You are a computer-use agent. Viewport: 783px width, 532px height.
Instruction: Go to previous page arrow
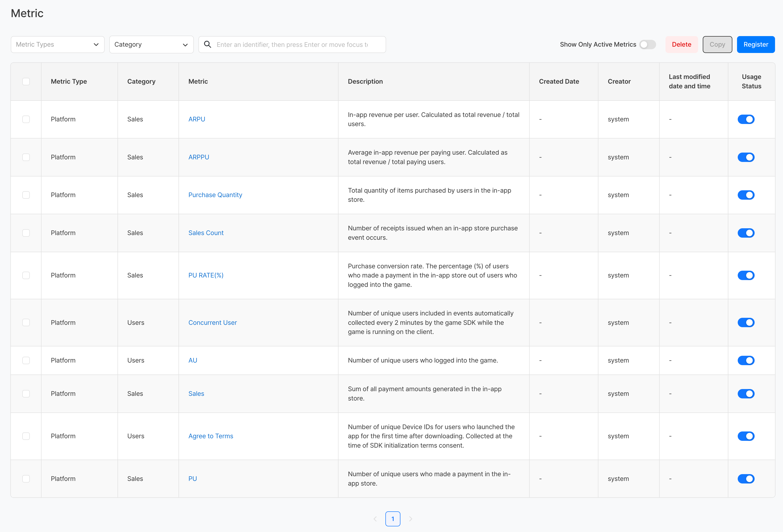tap(375, 519)
